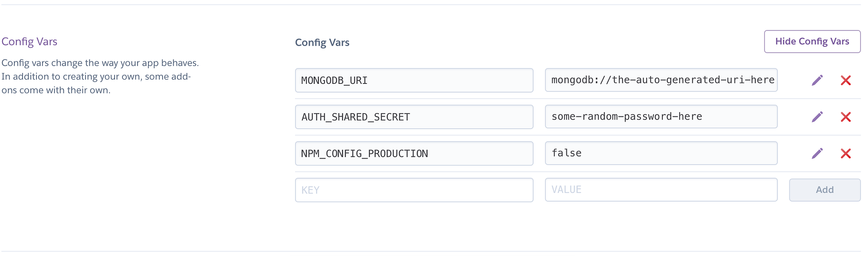Viewport: 868px width, 256px height.
Task: Click the mongodb URI value field
Action: tap(661, 80)
